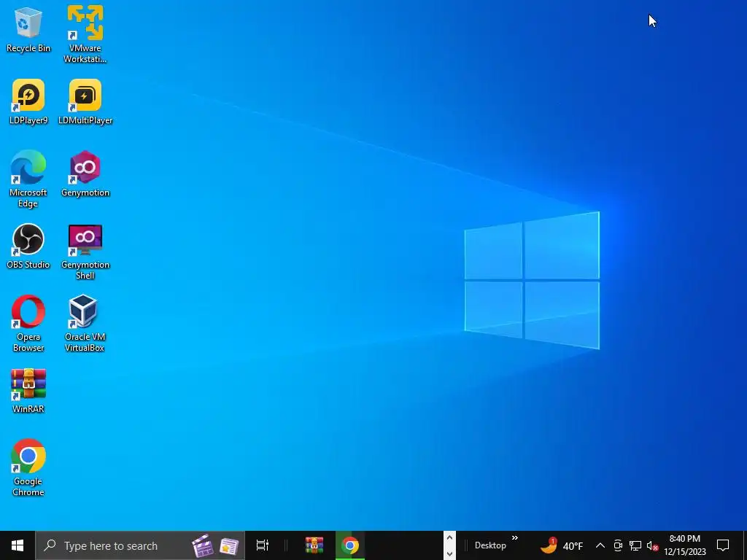Select the VMware Workstation shortcut

85,35
